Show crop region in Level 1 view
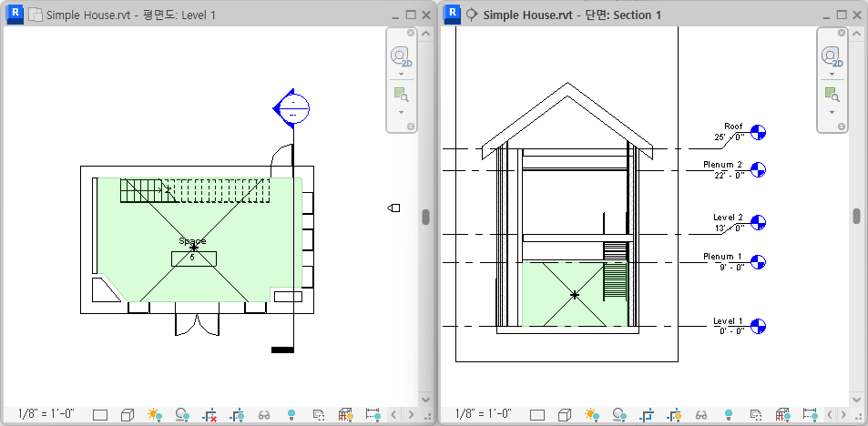Viewport: 868px width, 426px height. coord(237,414)
